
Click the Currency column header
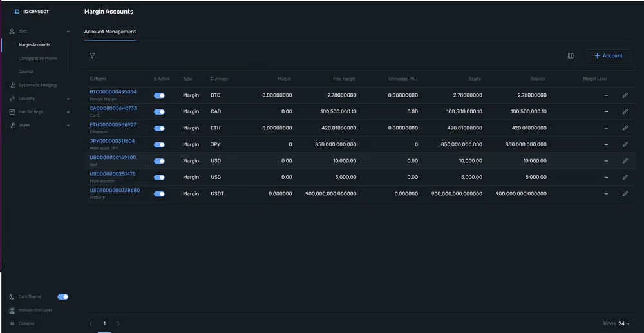coord(220,79)
